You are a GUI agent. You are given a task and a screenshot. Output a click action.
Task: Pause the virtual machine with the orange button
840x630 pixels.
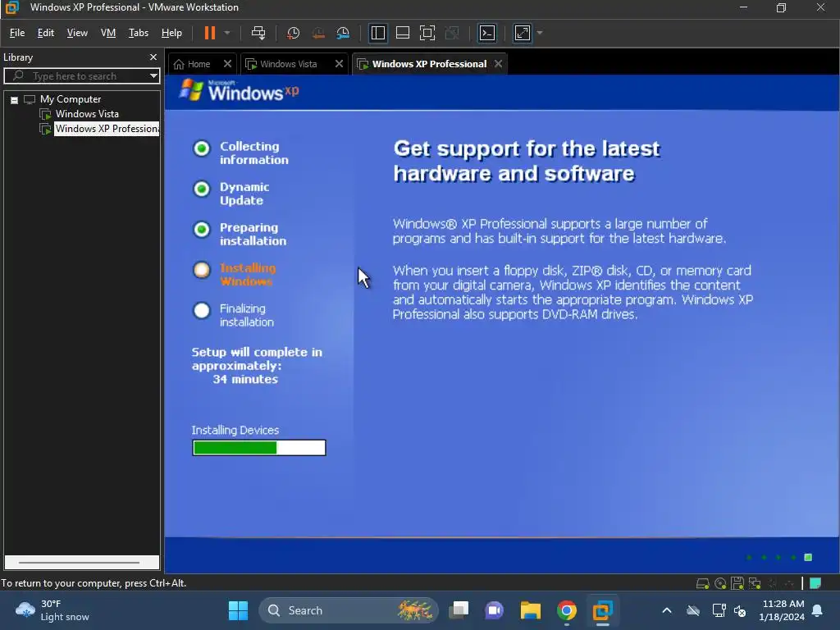[x=209, y=33]
